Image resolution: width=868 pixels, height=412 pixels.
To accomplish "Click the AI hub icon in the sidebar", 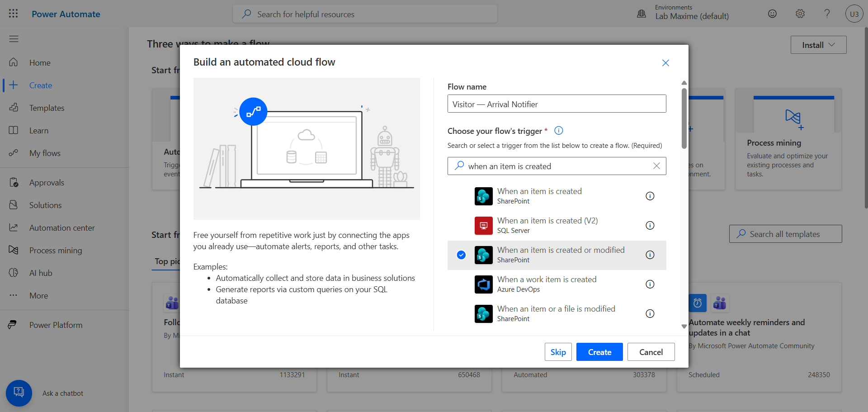I will [x=14, y=273].
